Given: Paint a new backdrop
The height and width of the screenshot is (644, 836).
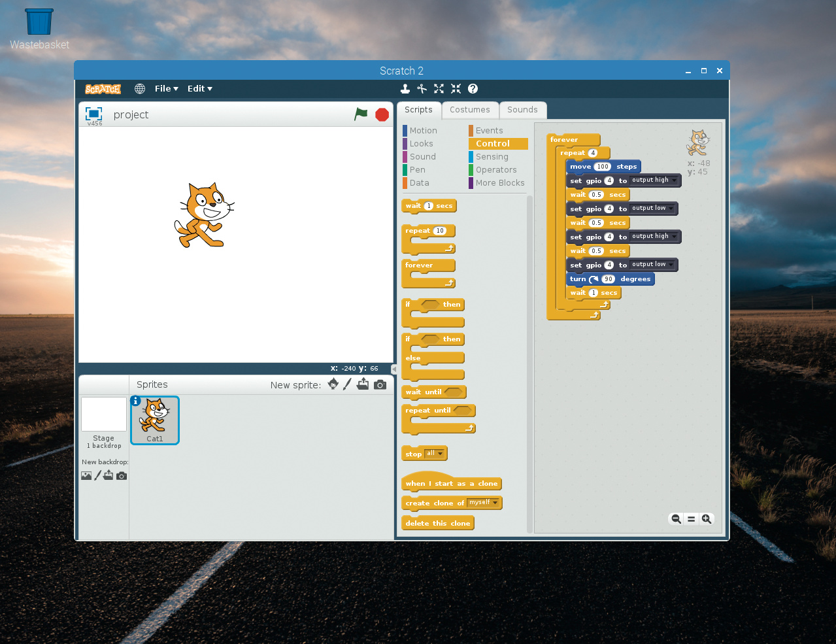Looking at the screenshot, I should (x=97, y=476).
